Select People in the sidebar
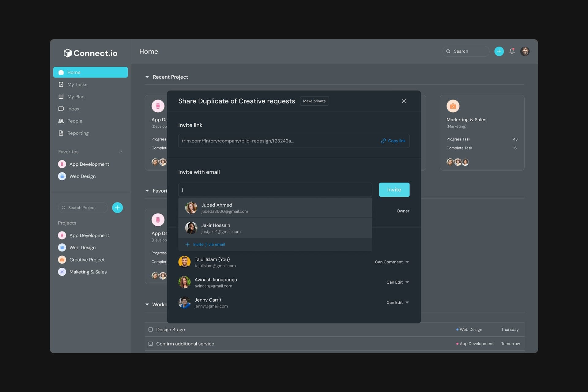 (74, 121)
